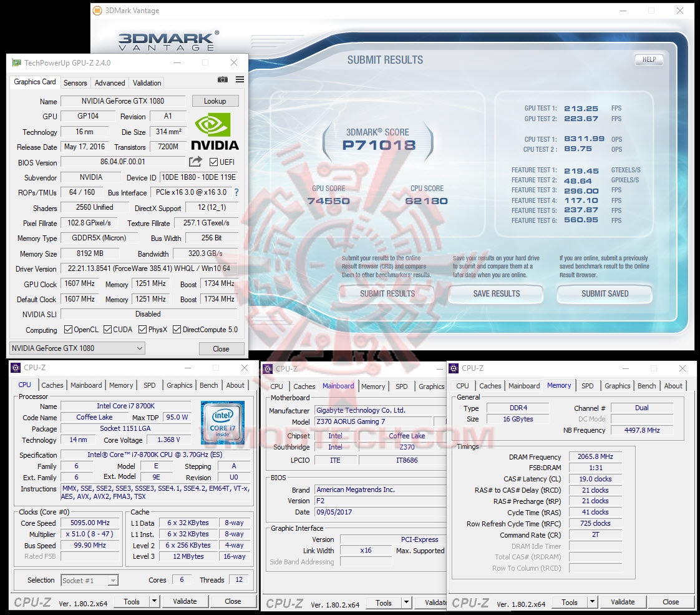Click the SUBMIT SAVED button
The image size is (700, 615).
point(605,294)
